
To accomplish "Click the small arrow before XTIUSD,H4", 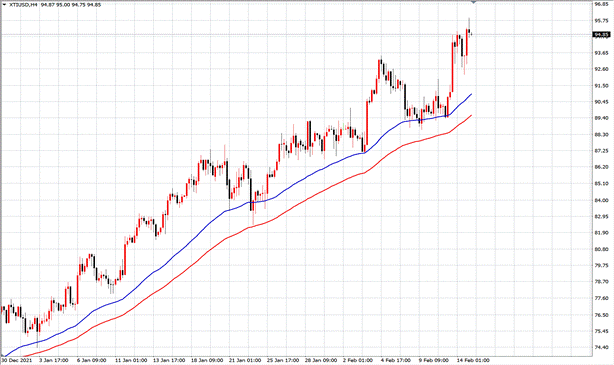I will click(4, 5).
